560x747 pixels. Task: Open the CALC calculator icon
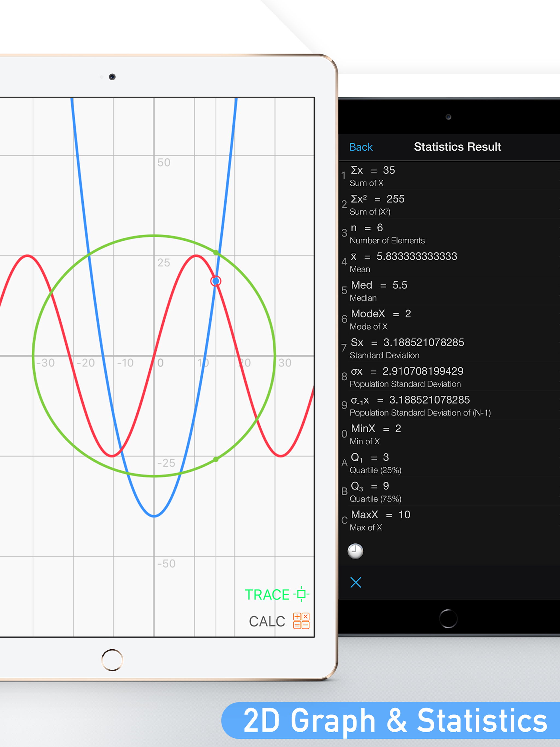click(x=301, y=621)
